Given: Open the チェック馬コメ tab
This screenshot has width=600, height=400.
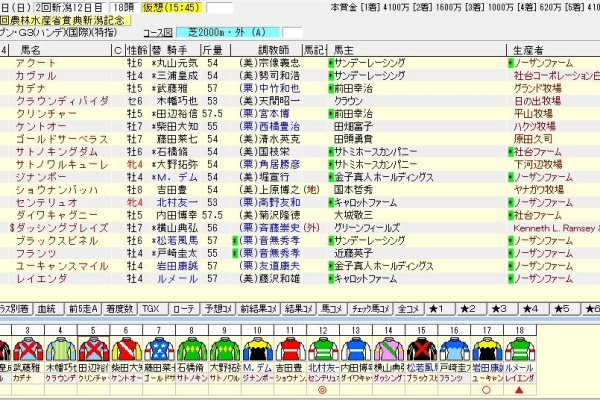Looking at the screenshot, I should point(370,309).
